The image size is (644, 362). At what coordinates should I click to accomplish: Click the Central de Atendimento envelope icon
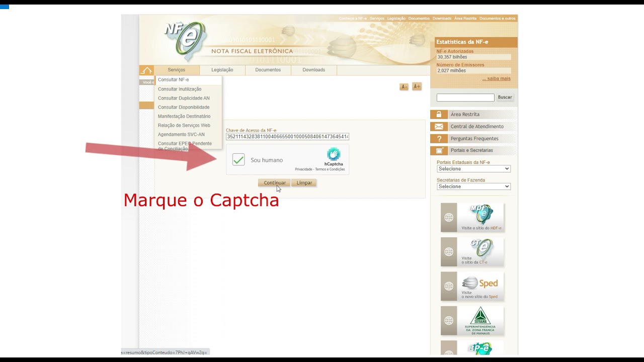439,126
